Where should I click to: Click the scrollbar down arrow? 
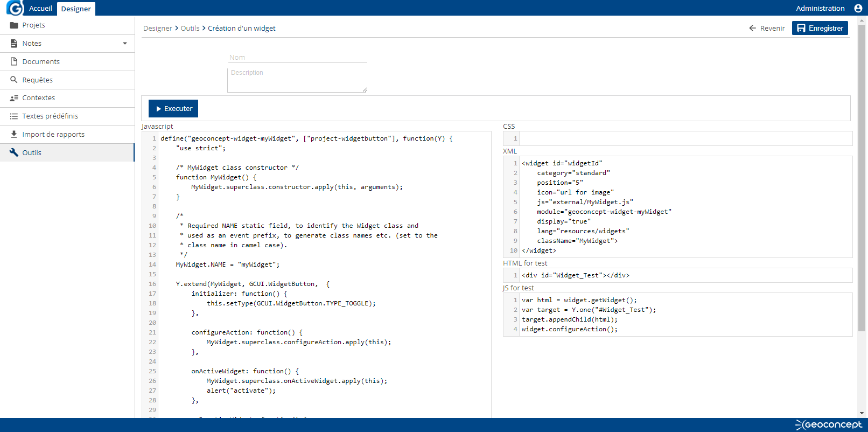pyautogui.click(x=862, y=413)
